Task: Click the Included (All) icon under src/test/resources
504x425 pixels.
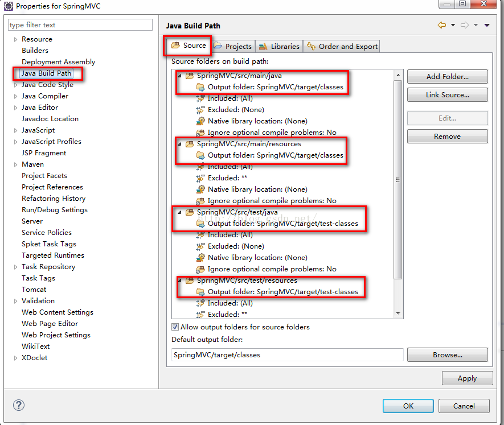Action: click(200, 303)
